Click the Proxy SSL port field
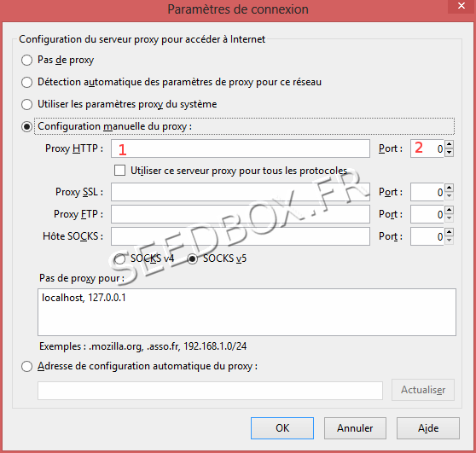476x453 pixels. pos(427,192)
